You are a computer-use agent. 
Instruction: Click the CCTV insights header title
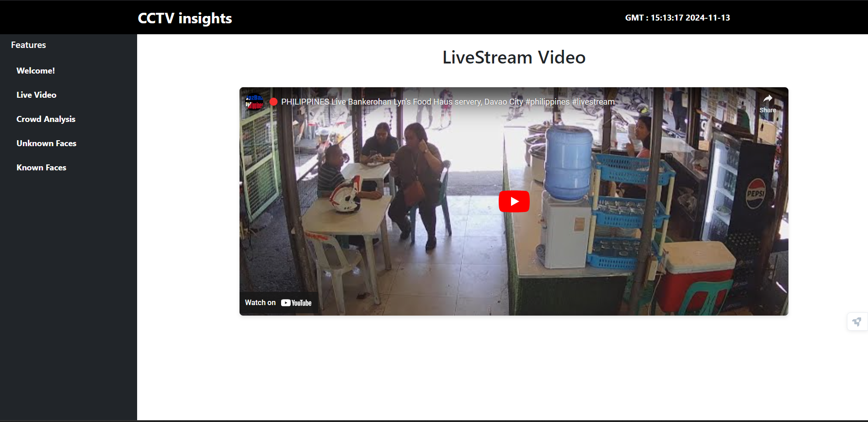point(185,18)
